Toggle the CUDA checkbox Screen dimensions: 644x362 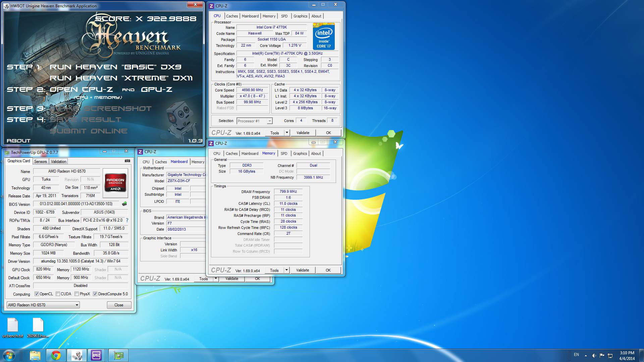[x=58, y=294]
